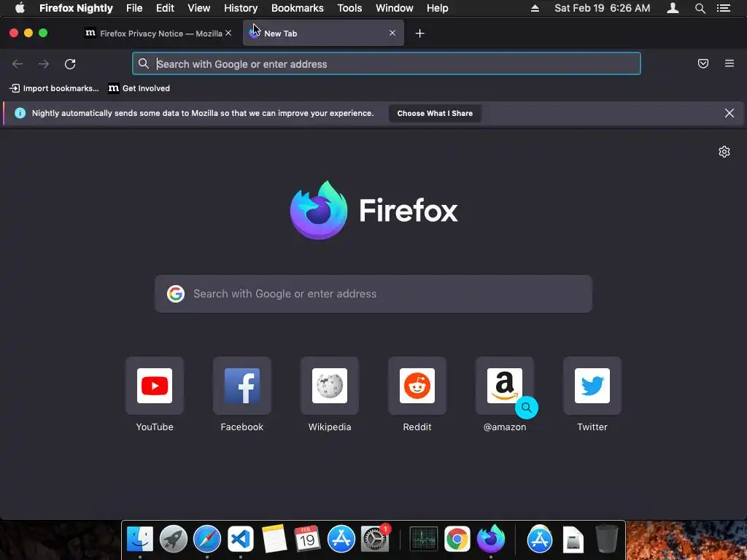Open Google Chrome from the Dock
The height and width of the screenshot is (560, 747).
[457, 539]
